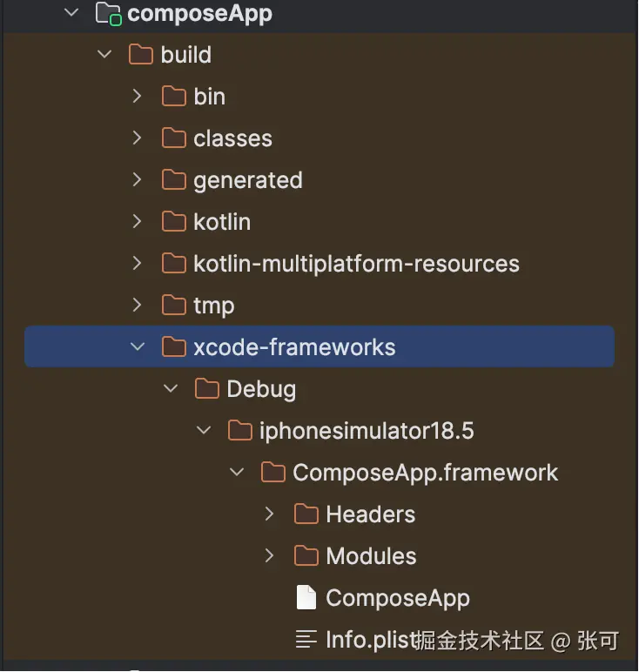639x672 pixels.
Task: Collapse the composeApp root module
Action: [x=71, y=13]
